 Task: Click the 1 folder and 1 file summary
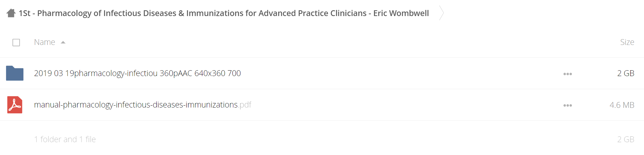tap(65, 139)
